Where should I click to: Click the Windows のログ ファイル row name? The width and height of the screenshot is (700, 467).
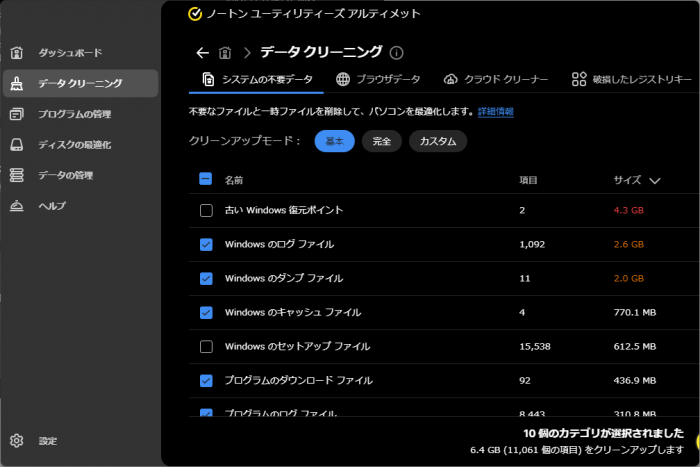tap(279, 244)
